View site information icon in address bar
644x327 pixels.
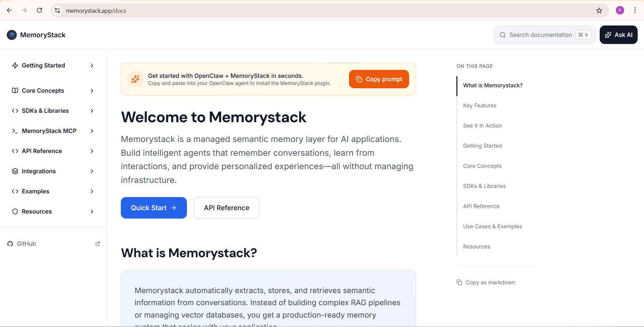[x=57, y=10]
